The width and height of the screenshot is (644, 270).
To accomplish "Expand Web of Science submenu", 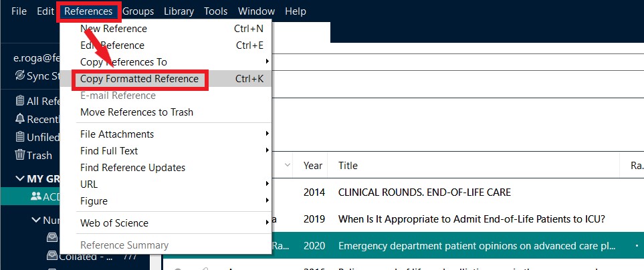I will (166, 223).
